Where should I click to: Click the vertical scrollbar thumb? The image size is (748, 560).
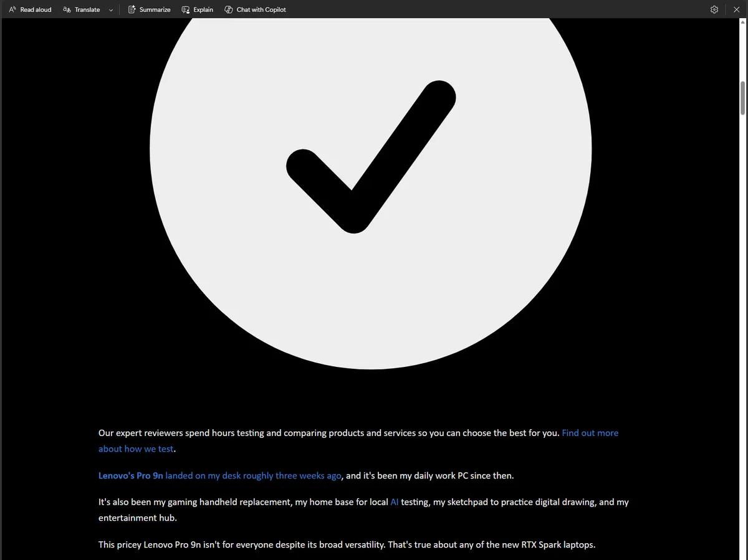tap(743, 98)
